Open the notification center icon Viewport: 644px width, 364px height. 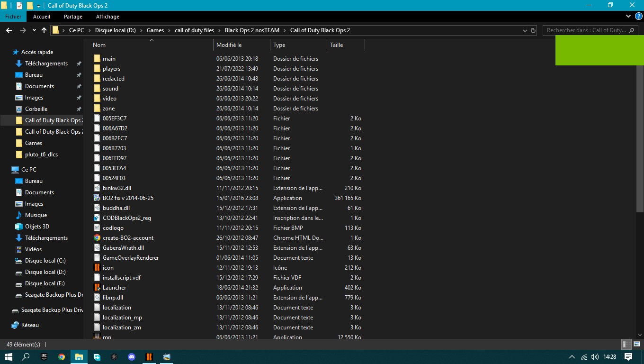pos(628,357)
